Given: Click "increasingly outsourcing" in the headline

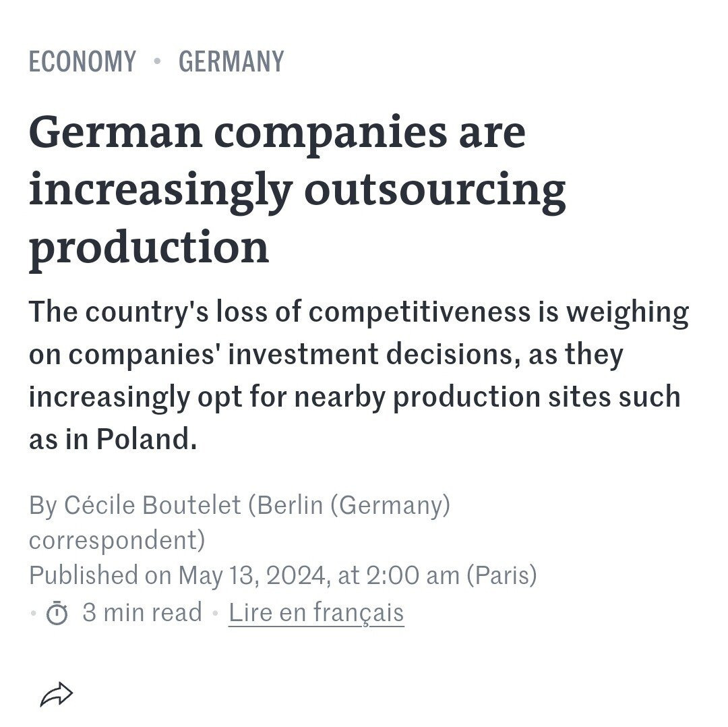Looking at the screenshot, I should pos(297,190).
